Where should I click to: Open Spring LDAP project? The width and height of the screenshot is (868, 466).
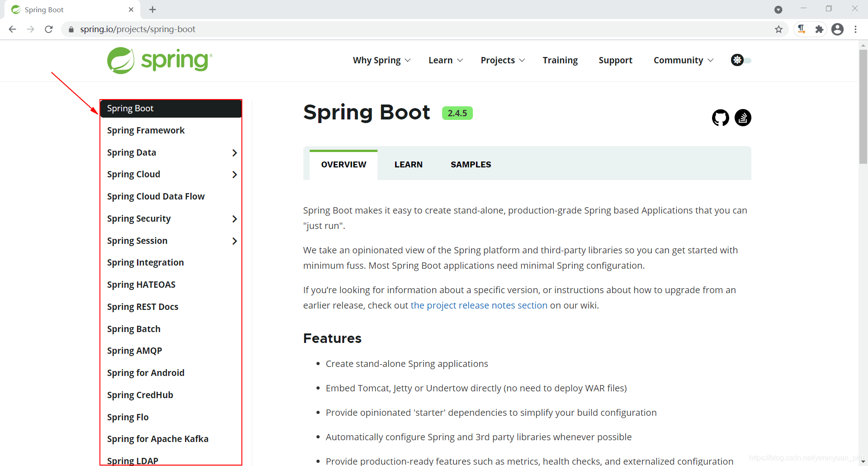pos(132,461)
